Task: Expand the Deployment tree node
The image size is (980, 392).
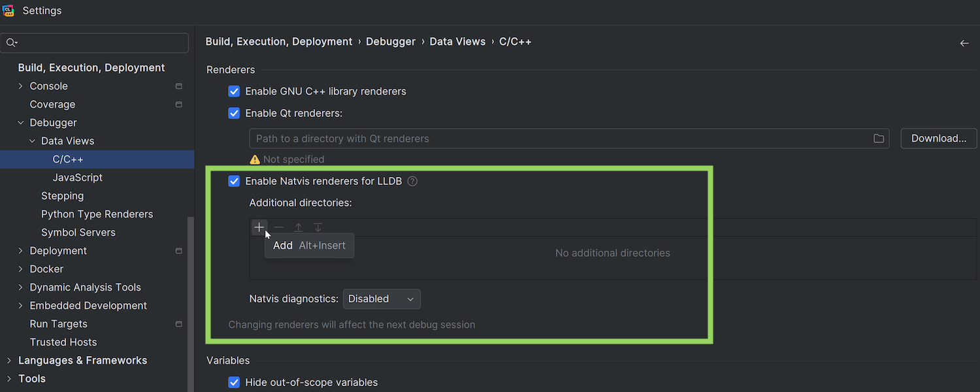Action: (x=21, y=251)
